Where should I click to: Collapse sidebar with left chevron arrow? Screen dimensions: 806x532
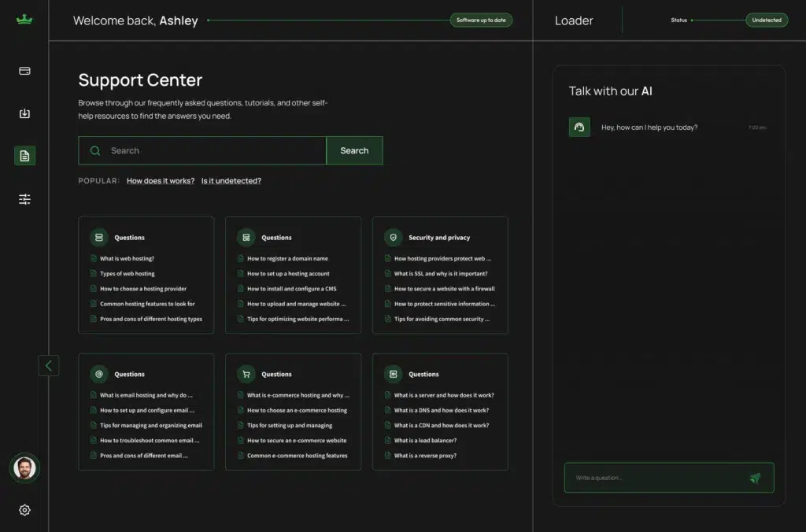tap(49, 365)
